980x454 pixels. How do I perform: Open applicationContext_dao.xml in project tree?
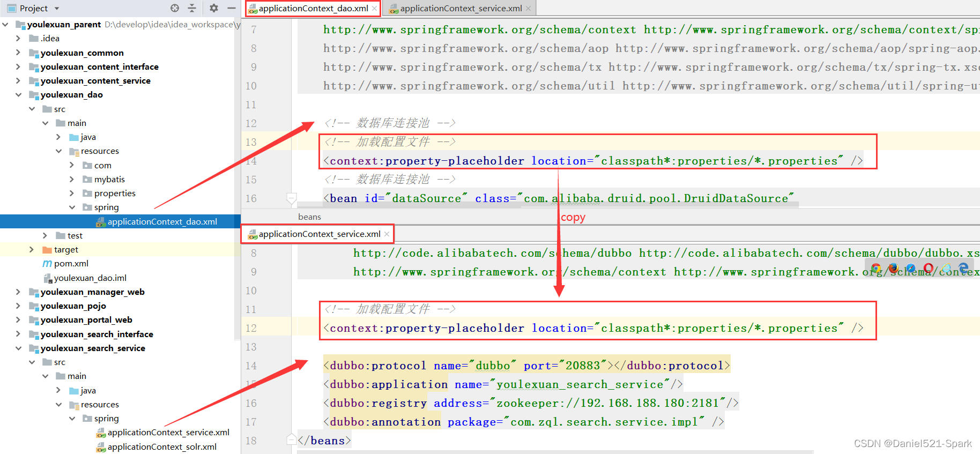(x=162, y=221)
